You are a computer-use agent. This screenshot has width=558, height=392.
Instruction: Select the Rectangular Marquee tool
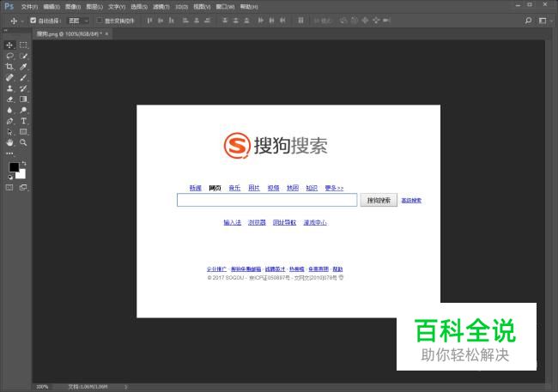coord(23,45)
